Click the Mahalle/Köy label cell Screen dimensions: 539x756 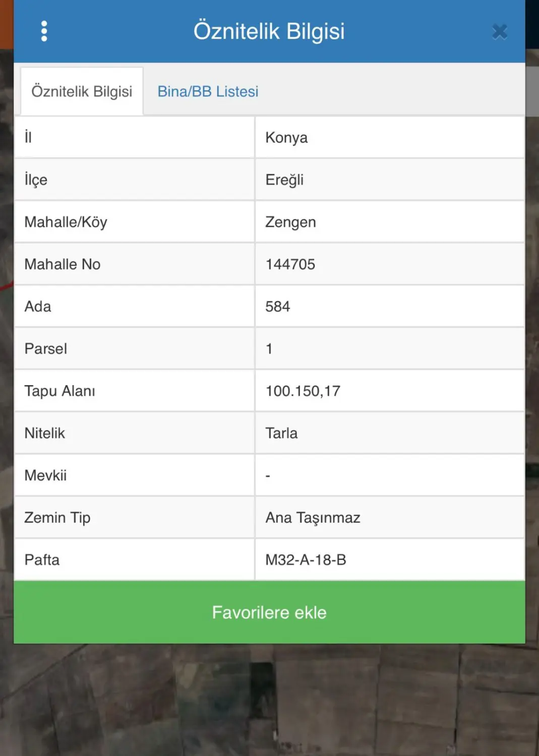tap(135, 222)
